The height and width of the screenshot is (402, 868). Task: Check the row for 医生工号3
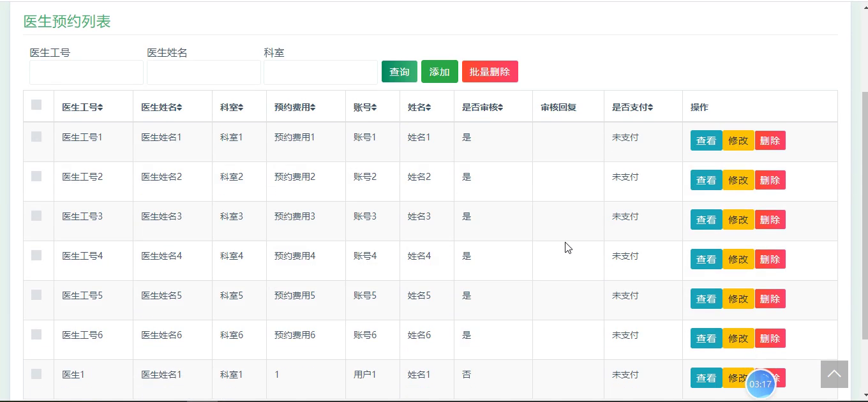(36, 216)
